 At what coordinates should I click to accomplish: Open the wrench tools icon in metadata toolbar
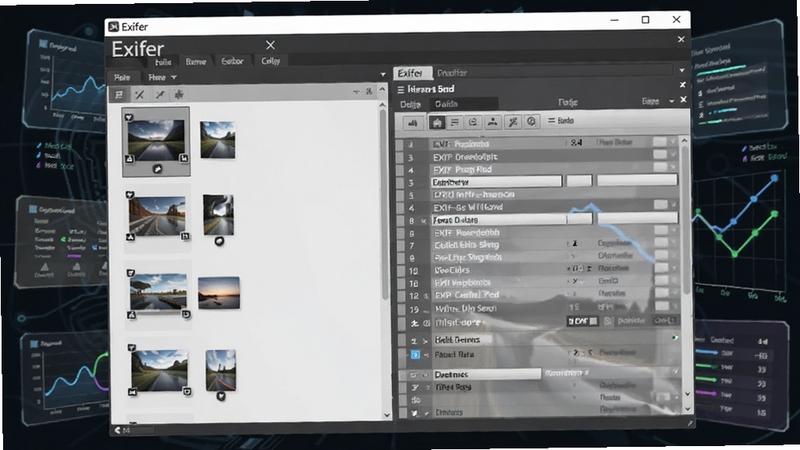click(513, 122)
